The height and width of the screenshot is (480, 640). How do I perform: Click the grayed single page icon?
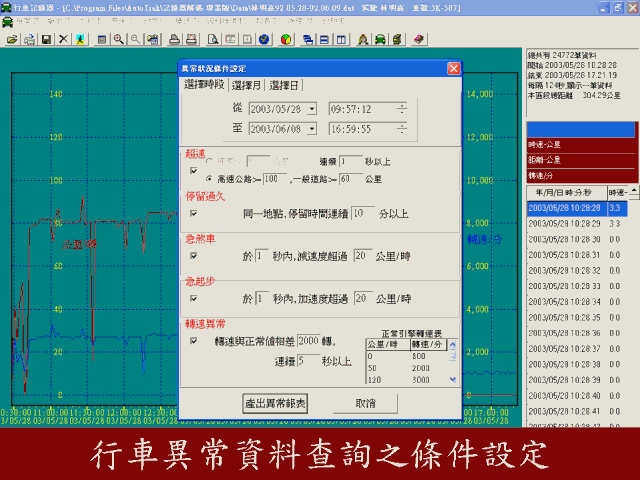[x=247, y=40]
